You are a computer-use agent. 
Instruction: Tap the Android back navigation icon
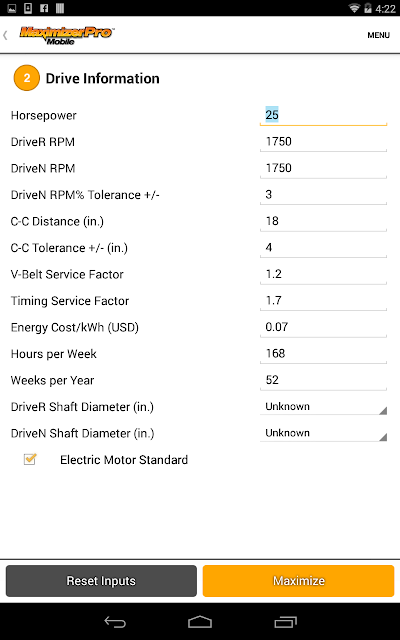click(115, 622)
